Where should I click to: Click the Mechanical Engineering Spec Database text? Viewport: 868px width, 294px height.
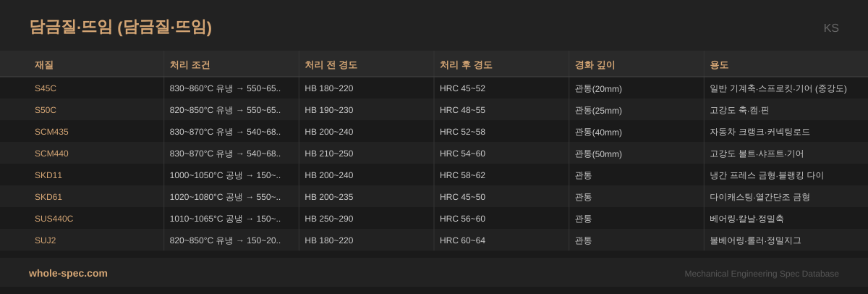click(x=762, y=274)
